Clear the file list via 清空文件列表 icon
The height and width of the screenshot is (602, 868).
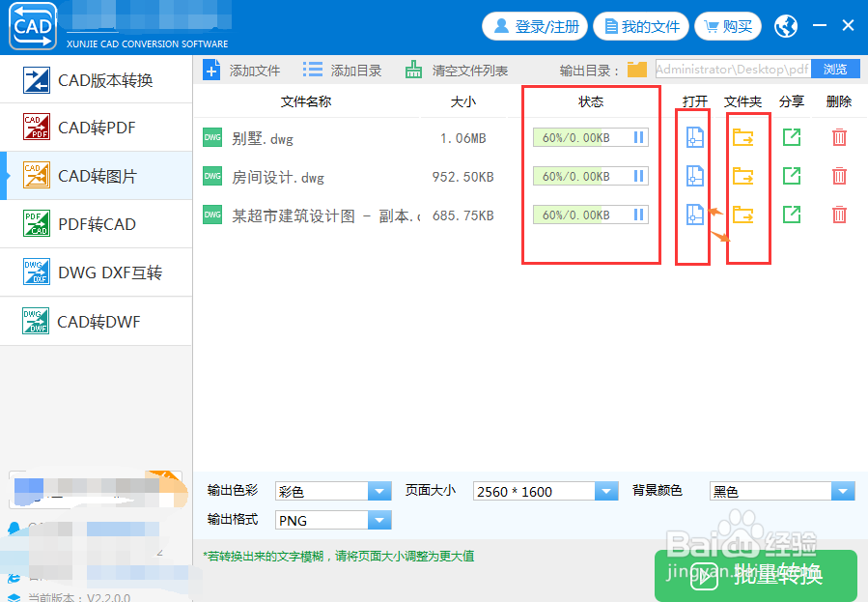click(412, 69)
